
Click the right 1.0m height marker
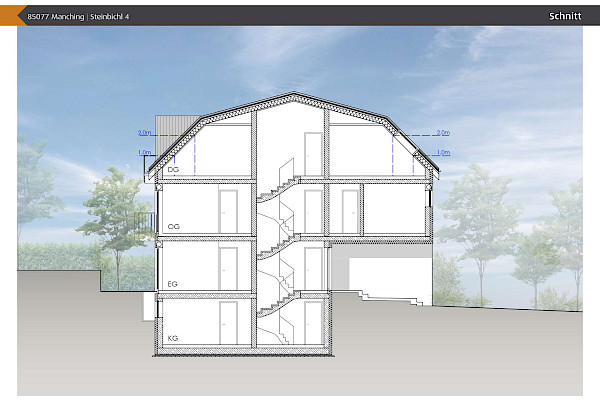click(444, 152)
